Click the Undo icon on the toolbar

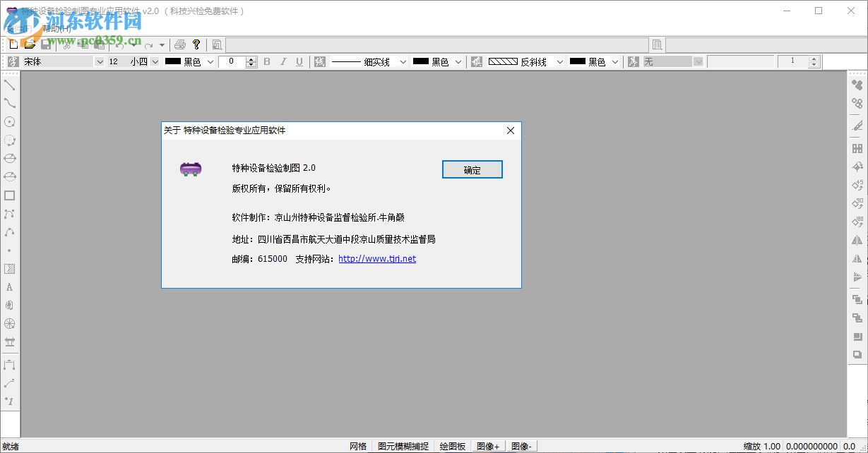point(119,44)
